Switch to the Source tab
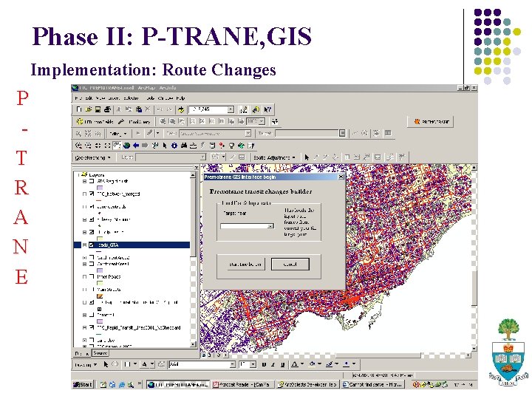The width and height of the screenshot is (532, 399). point(100,353)
